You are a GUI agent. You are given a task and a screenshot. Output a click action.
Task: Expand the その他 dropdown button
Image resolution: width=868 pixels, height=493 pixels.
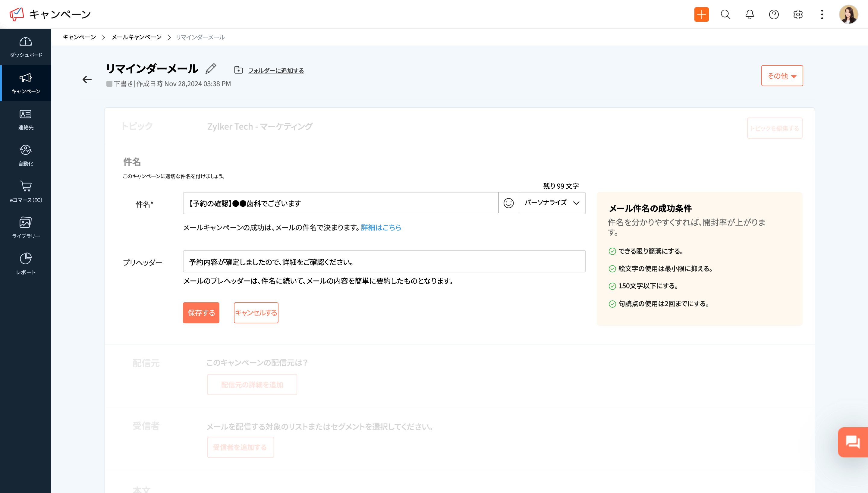782,76
